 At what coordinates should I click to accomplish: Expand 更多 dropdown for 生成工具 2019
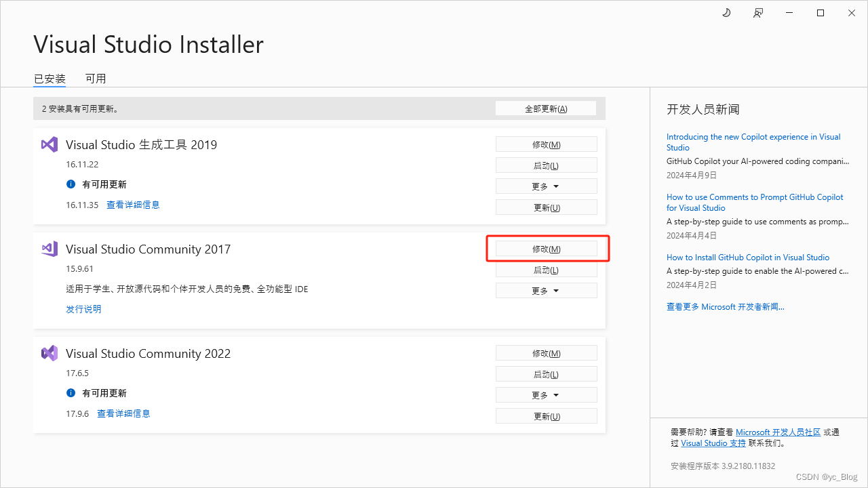(547, 186)
